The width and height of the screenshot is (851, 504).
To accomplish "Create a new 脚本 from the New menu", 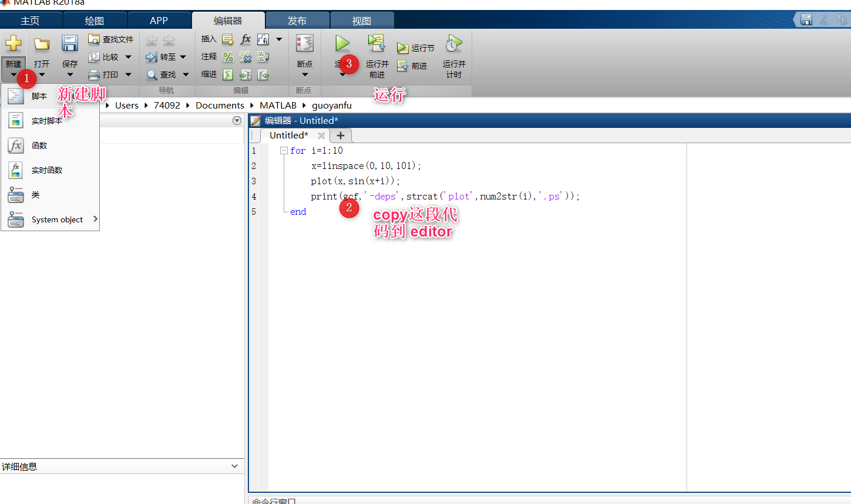I will tap(39, 96).
